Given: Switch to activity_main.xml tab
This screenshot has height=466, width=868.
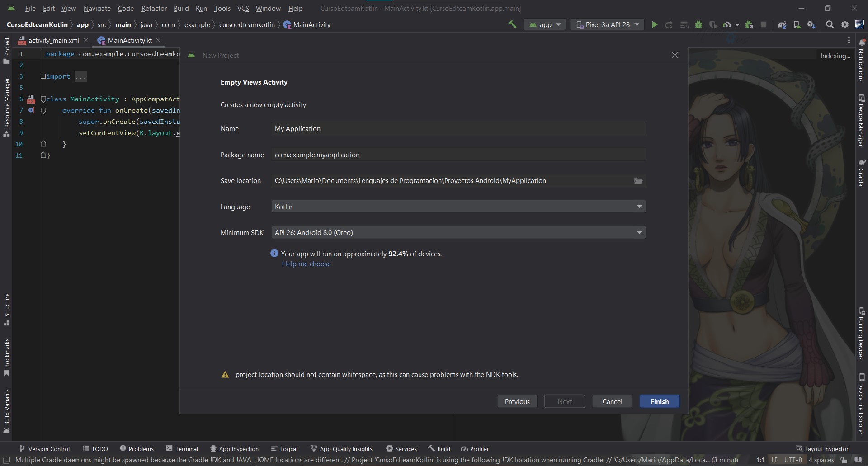Looking at the screenshot, I should point(53,40).
